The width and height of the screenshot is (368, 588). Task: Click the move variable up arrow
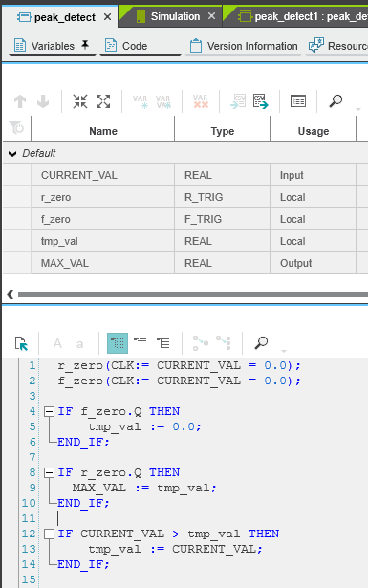pos(20,101)
